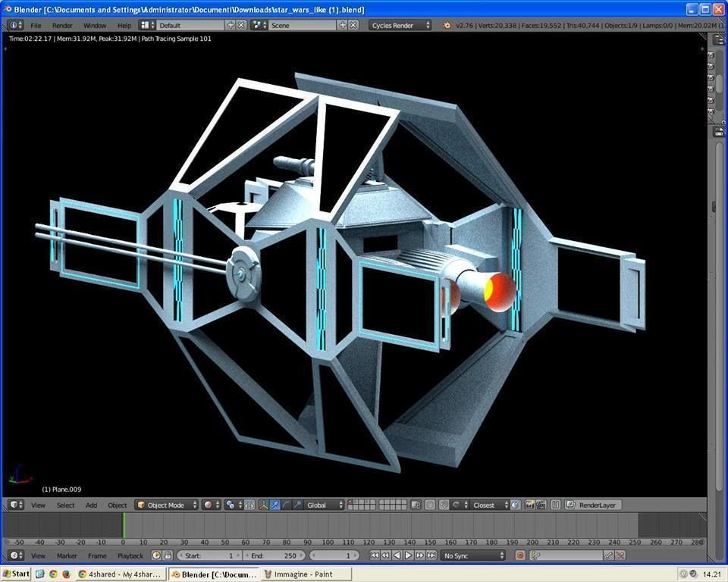Delete the Default screen layout

241,25
